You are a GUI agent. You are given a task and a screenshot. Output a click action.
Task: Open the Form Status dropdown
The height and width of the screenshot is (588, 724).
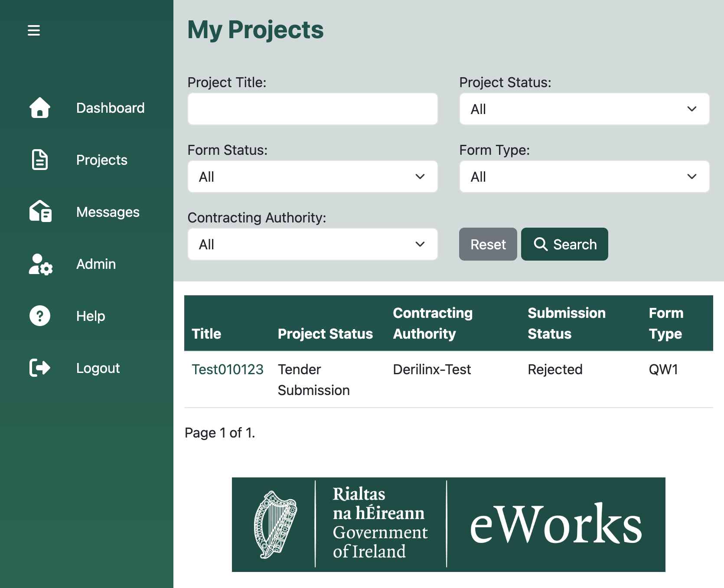313,176
